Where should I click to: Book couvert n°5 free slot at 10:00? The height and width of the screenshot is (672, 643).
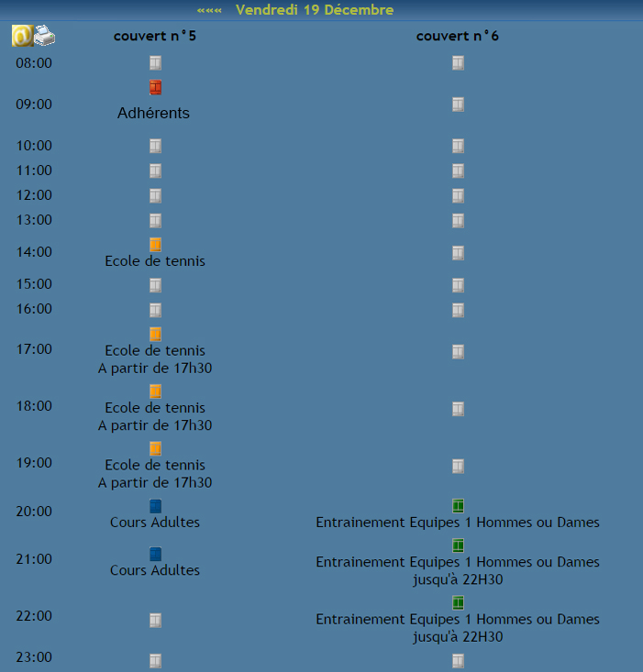click(156, 146)
